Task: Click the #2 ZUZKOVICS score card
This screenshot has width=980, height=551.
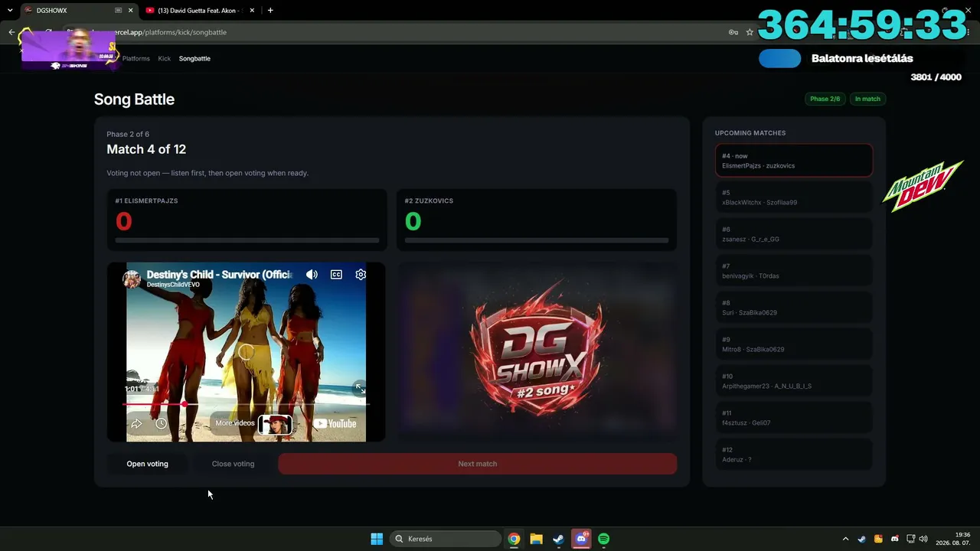Action: (x=537, y=220)
